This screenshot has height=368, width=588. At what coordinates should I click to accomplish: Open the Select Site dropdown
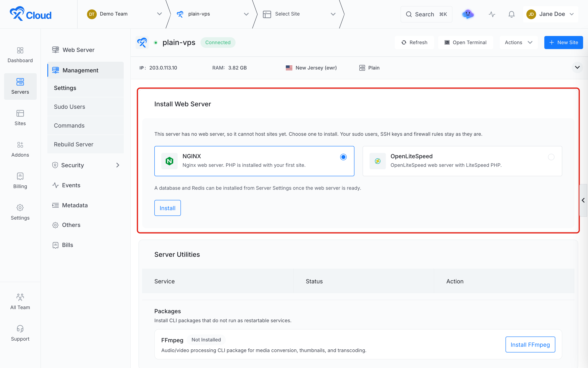coord(299,14)
